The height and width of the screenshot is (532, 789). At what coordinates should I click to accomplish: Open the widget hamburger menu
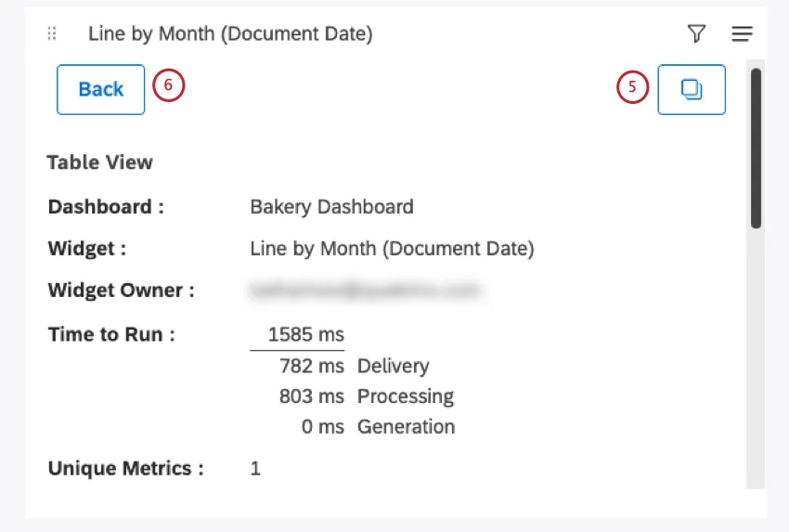(x=742, y=34)
